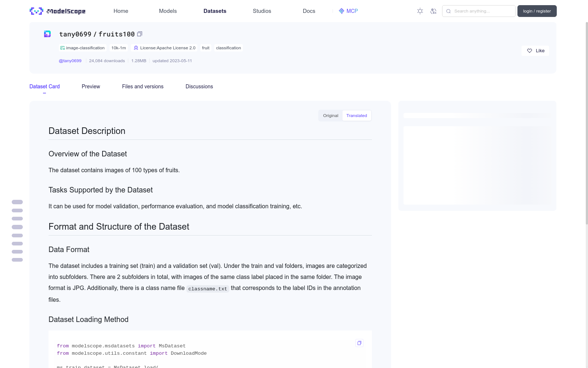The height and width of the screenshot is (368, 588).
Task: Click Format and Structure of the Dataset heading
Action: [x=119, y=227]
